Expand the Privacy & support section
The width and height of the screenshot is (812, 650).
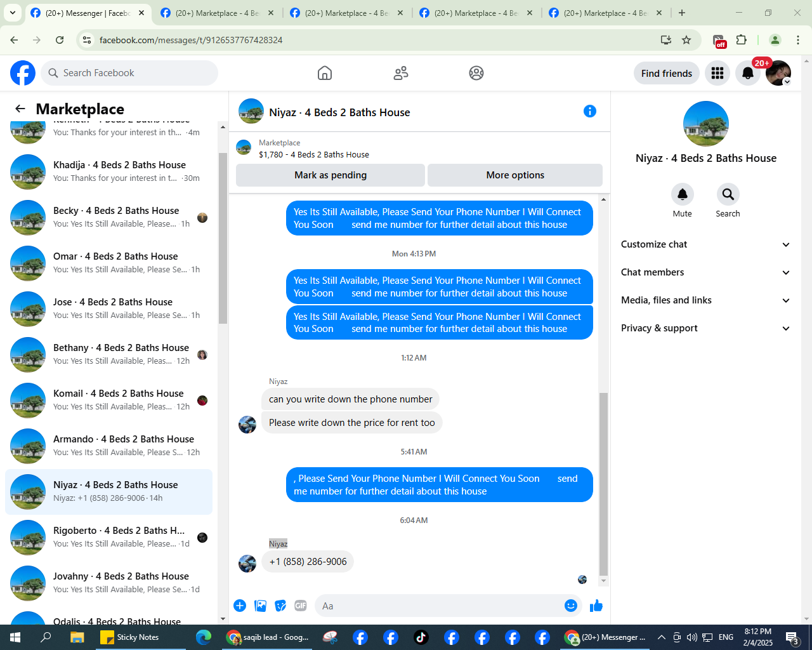705,328
